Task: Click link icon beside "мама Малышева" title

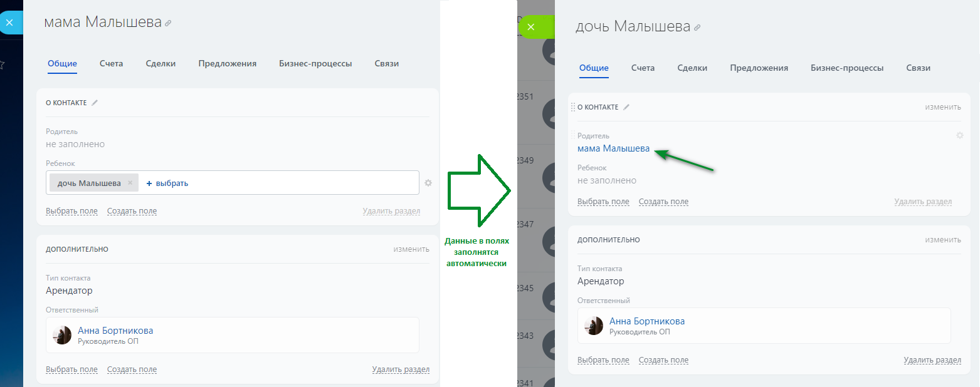Action: (x=168, y=23)
